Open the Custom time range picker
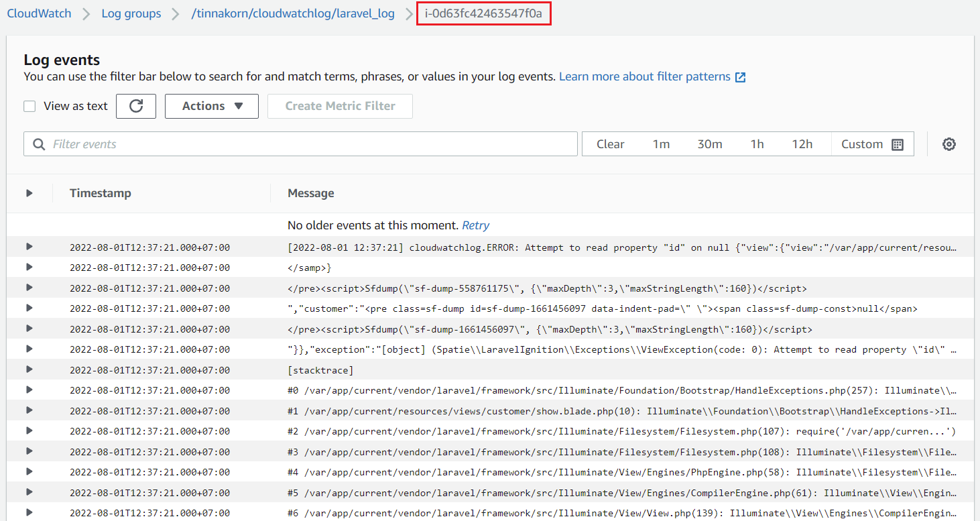980x521 pixels. pos(872,144)
